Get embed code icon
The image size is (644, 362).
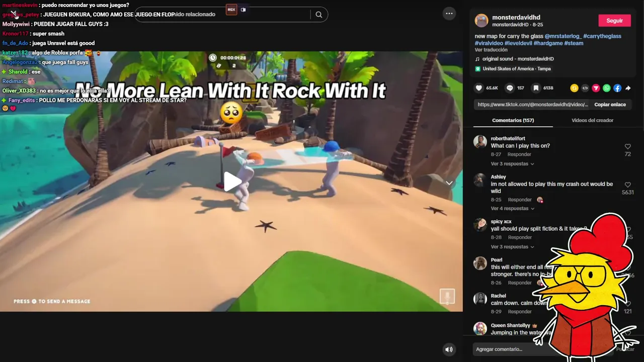585,88
